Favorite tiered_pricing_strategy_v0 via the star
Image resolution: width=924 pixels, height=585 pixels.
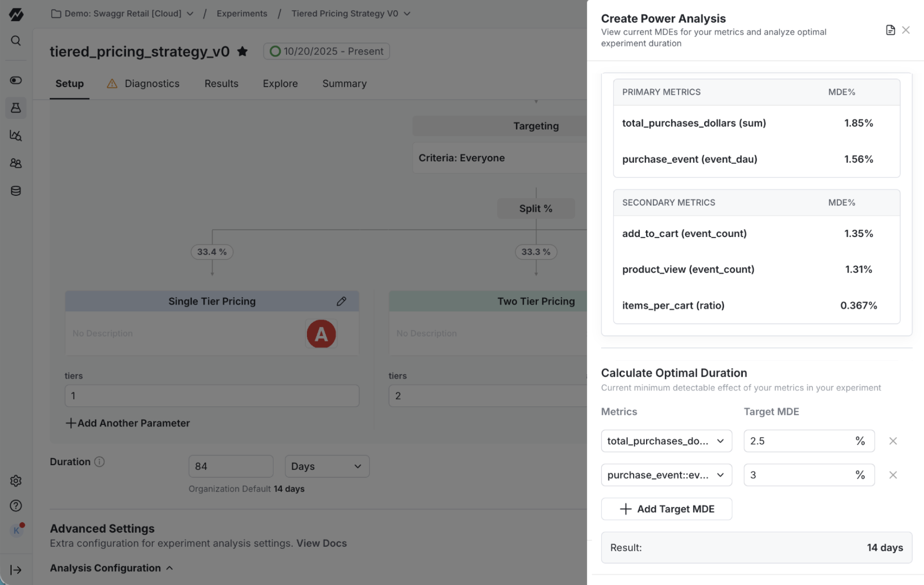(243, 51)
